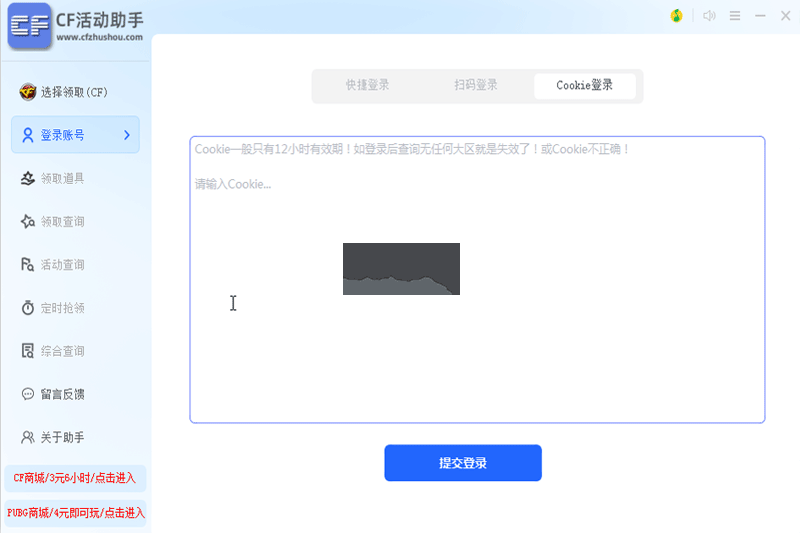This screenshot has width=800, height=533.
Task: Minimize the CF活动助手 window
Action: 760,16
